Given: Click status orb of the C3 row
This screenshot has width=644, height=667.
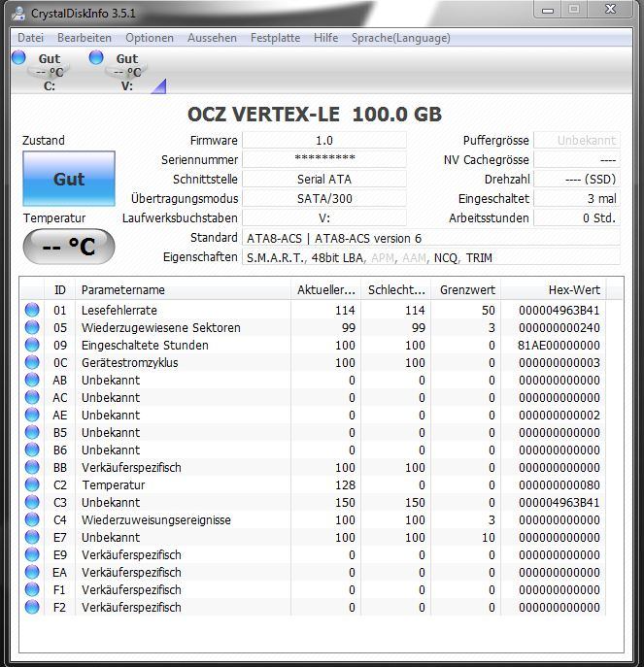Looking at the screenshot, I should 32,502.
